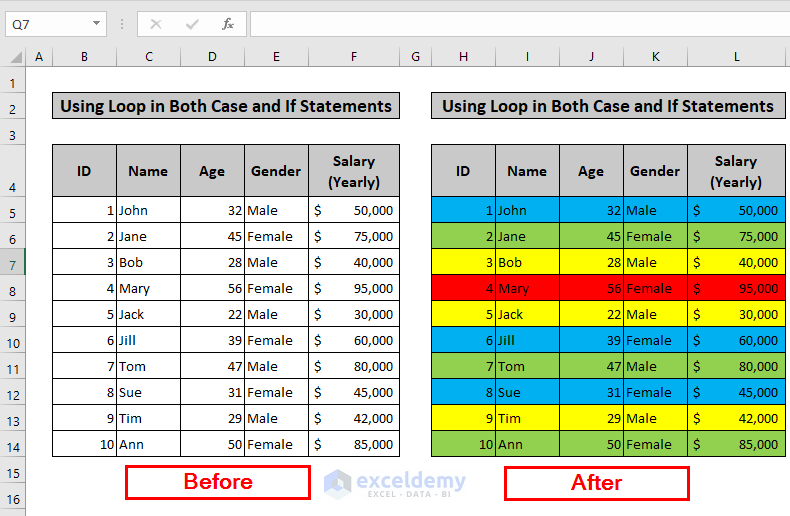The image size is (790, 516).
Task: Click the Enter checkmark formula bar icon
Action: tap(192, 24)
